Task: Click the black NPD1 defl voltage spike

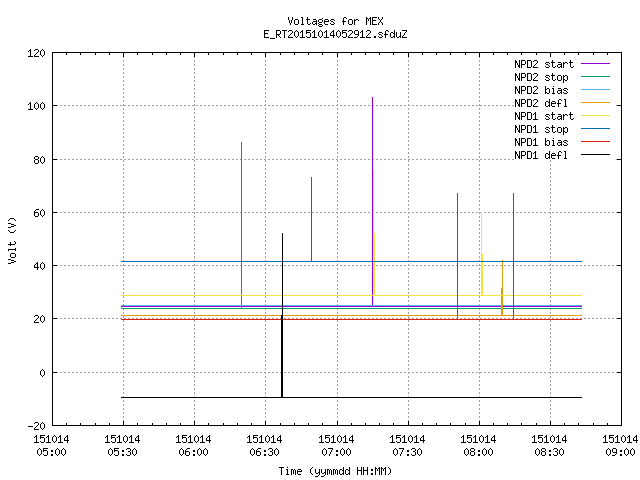Action: click(282, 314)
